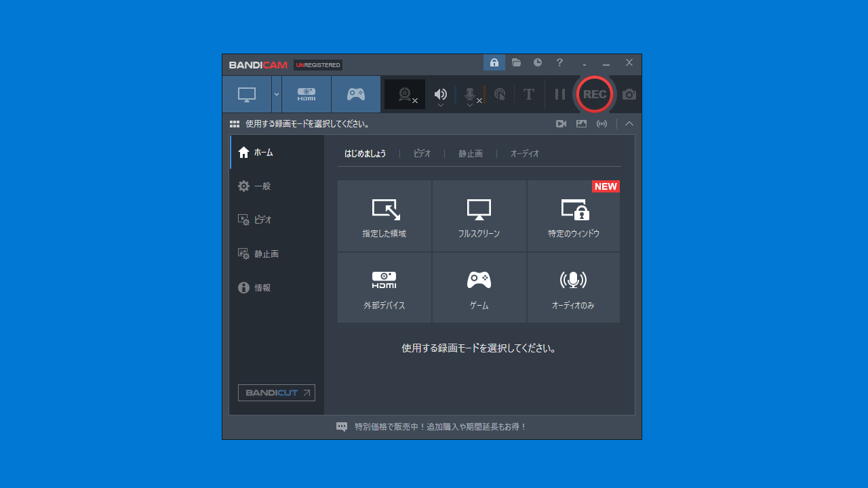The image size is (868, 488).
Task: Open the output folder icon
Action: [516, 62]
